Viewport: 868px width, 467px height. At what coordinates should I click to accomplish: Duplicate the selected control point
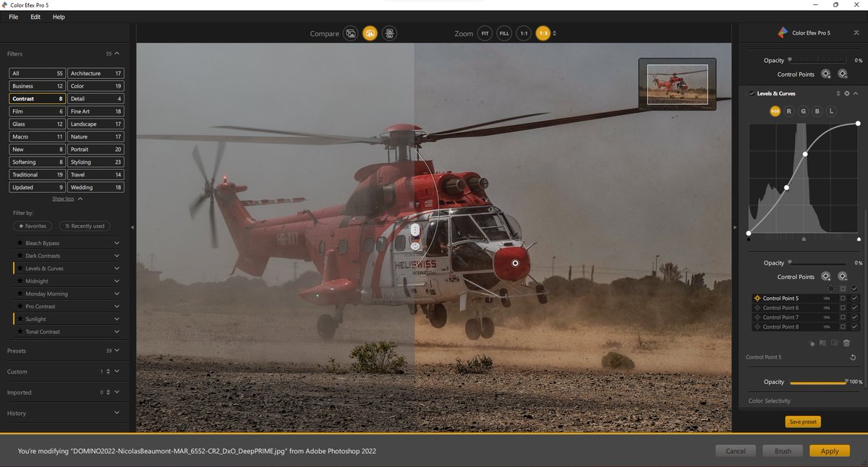click(x=812, y=343)
